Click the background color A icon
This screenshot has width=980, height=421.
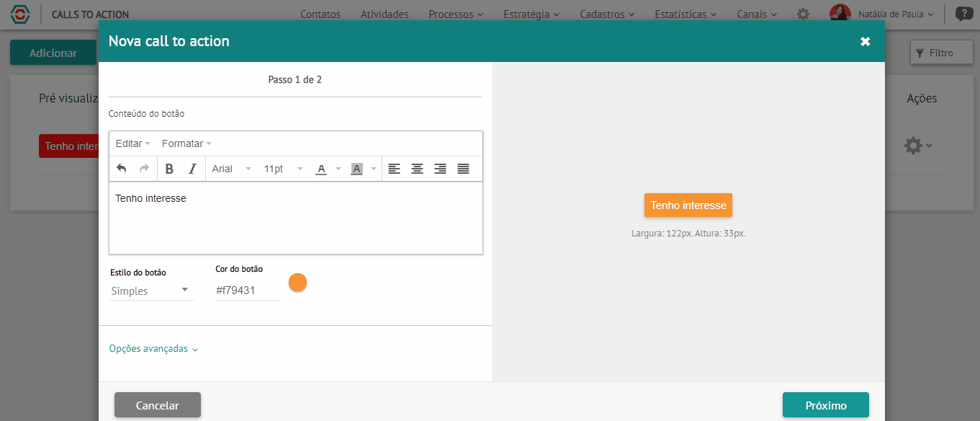(356, 169)
